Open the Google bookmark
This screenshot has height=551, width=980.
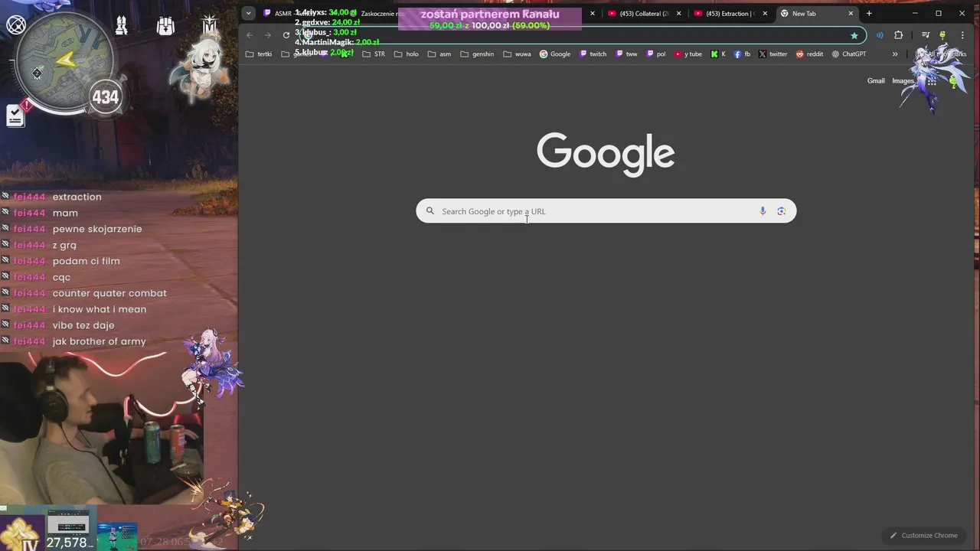(x=555, y=54)
